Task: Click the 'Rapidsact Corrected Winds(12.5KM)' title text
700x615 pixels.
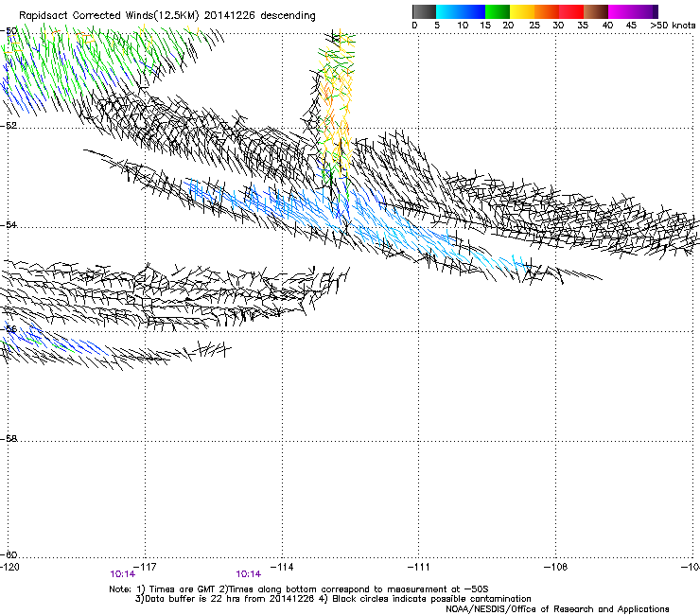Action: [x=109, y=16]
